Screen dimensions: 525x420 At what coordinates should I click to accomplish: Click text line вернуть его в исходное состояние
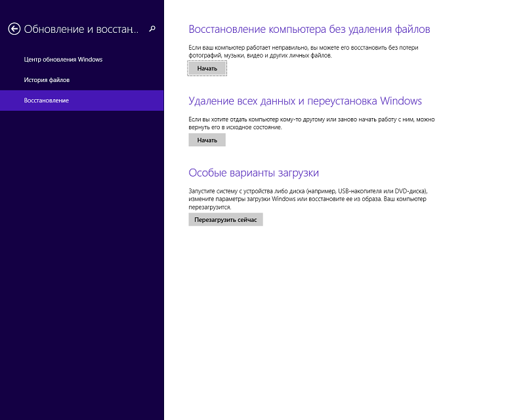(235, 127)
